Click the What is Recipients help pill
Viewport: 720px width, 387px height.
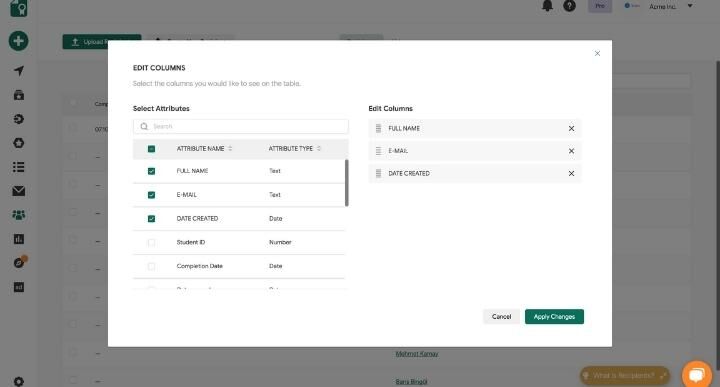click(624, 376)
